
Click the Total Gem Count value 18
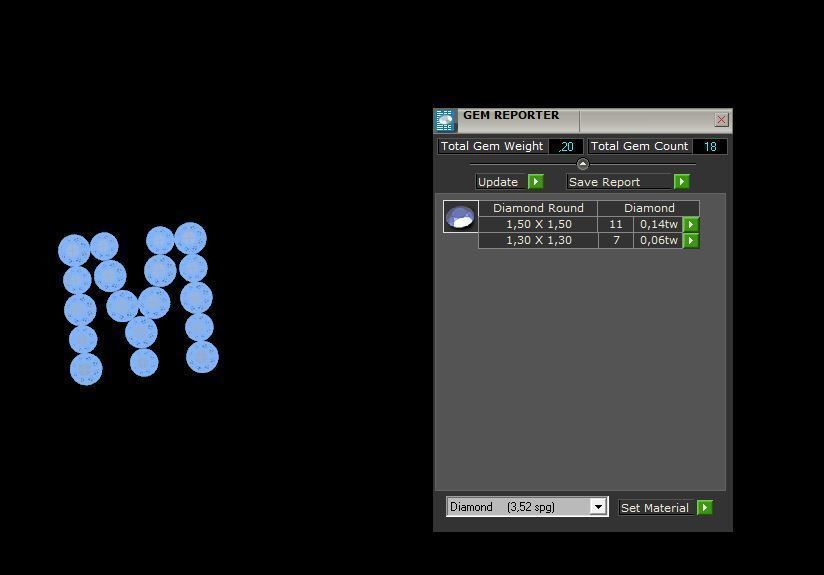click(x=710, y=147)
